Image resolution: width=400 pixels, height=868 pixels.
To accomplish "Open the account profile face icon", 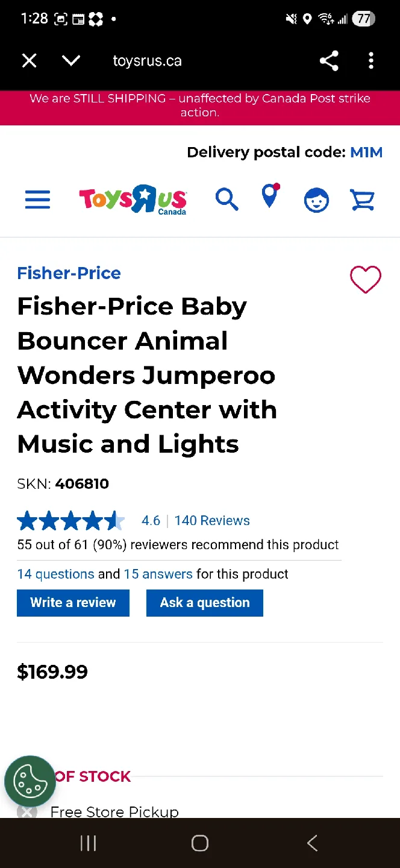I will click(x=316, y=200).
